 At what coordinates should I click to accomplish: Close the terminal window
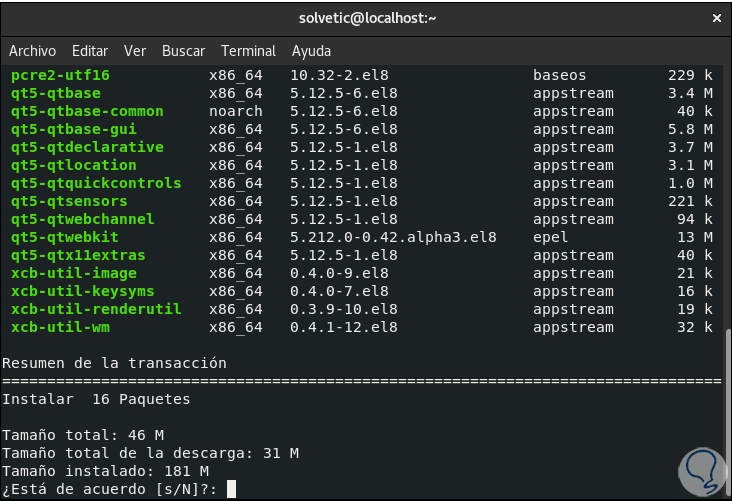pyautogui.click(x=715, y=17)
